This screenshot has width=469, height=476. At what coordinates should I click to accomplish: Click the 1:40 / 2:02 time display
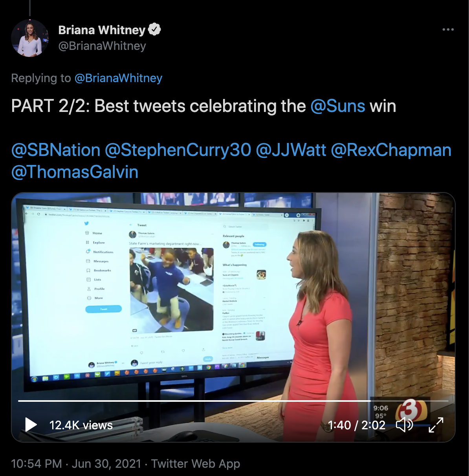(357, 425)
